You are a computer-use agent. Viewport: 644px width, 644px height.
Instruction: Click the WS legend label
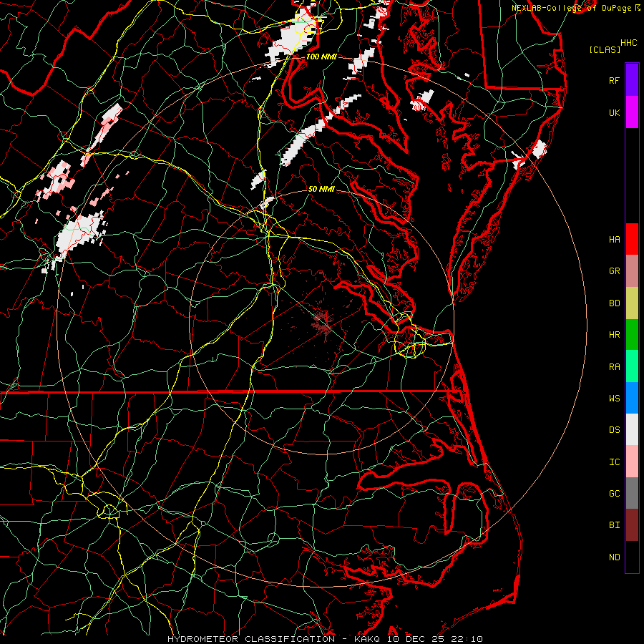click(x=614, y=399)
